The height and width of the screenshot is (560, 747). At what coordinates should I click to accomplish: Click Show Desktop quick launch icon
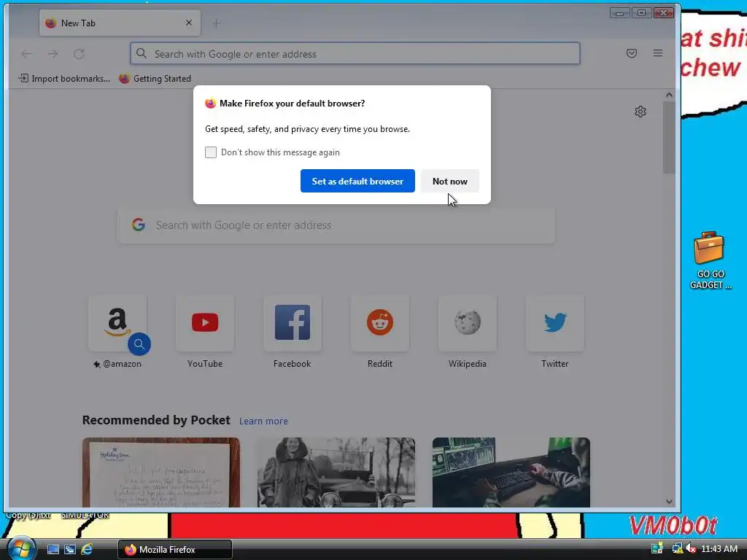53,550
